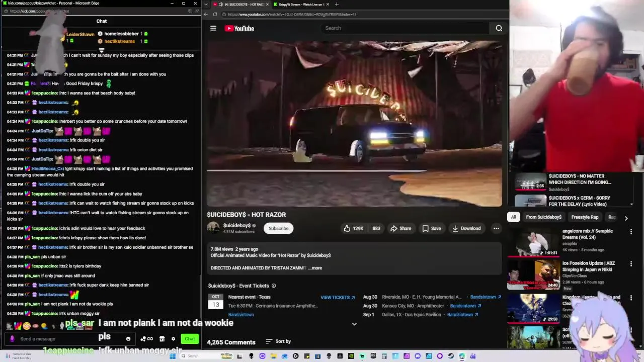Switch to the $UICIDEBOY$ Hot Razor browser tab
Viewport: 644px width, 362px height.
(240, 5)
